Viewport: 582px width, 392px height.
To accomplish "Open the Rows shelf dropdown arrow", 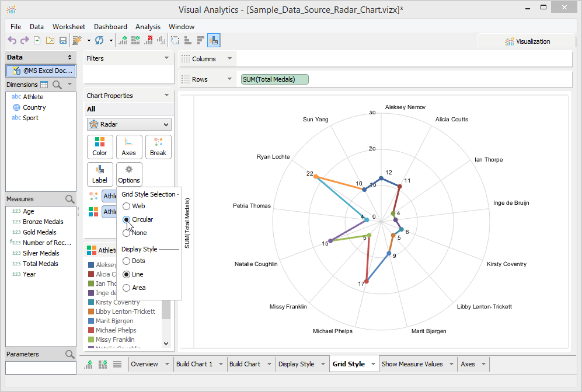I will pos(229,79).
